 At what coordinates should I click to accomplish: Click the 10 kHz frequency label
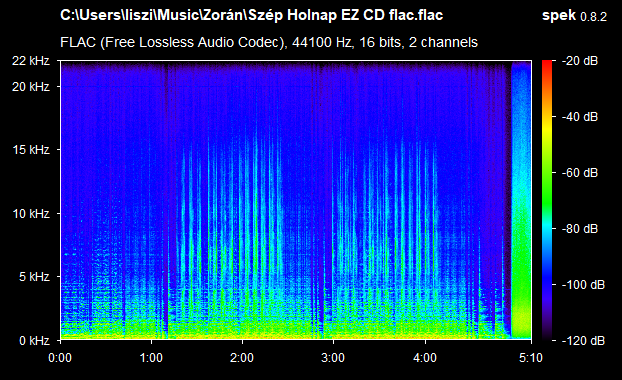click(x=31, y=214)
